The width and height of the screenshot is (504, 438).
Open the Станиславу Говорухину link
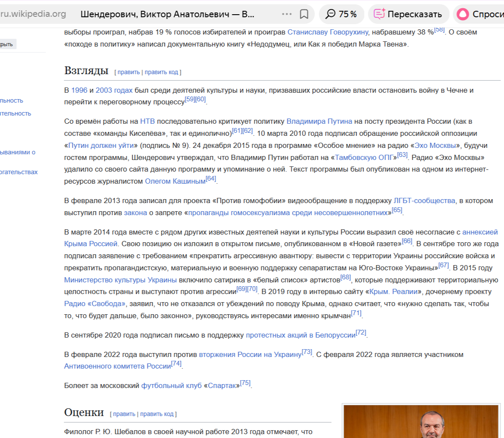tap(329, 32)
